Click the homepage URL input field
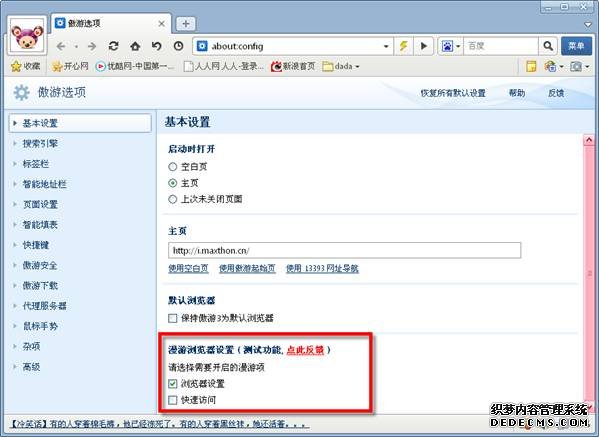This screenshot has height=437, width=599. [344, 251]
